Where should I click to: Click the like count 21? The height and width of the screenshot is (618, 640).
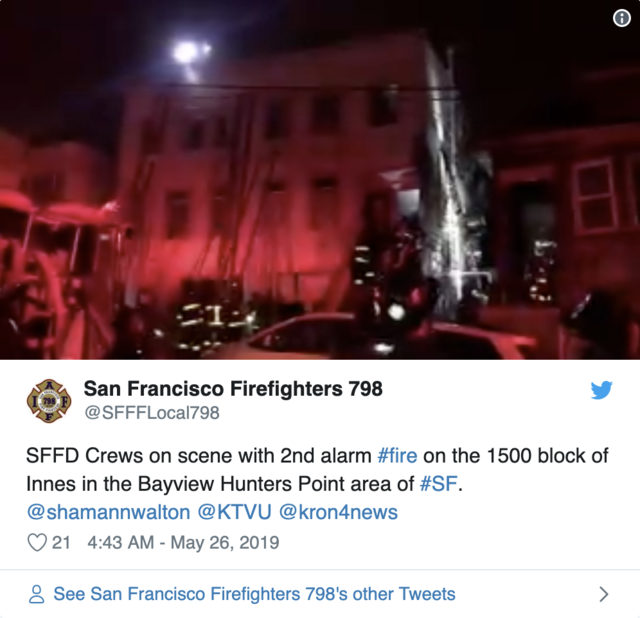(61, 542)
